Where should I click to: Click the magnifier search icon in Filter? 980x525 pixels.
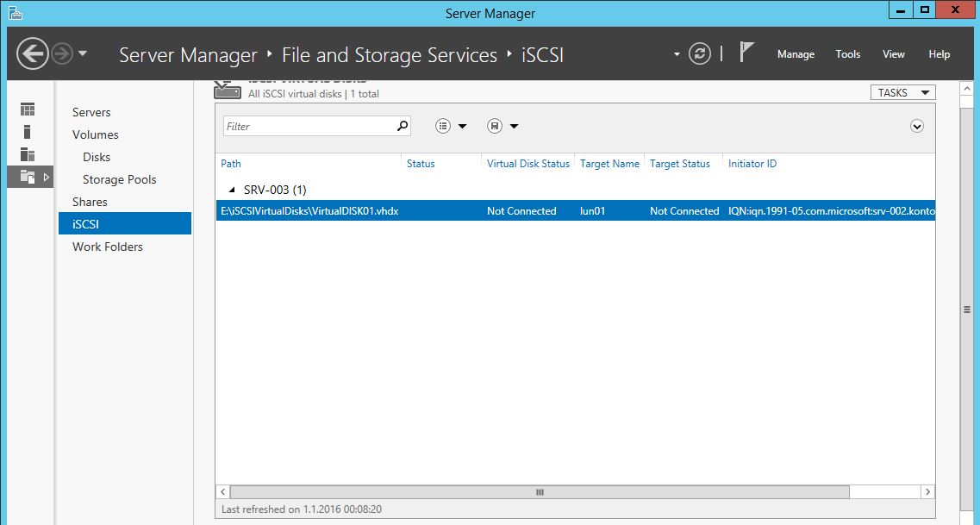(x=403, y=126)
